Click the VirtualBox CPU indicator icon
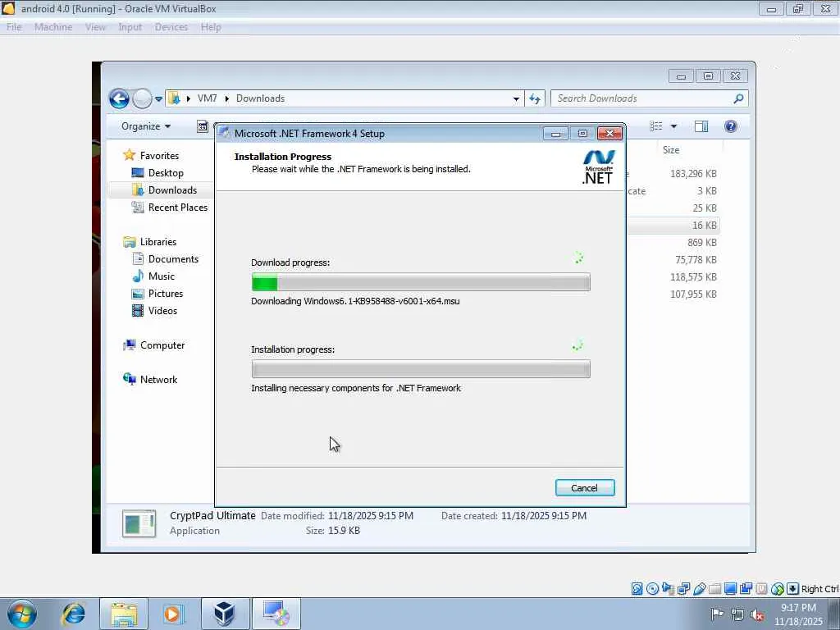The height and width of the screenshot is (630, 840). pyautogui.click(x=761, y=589)
